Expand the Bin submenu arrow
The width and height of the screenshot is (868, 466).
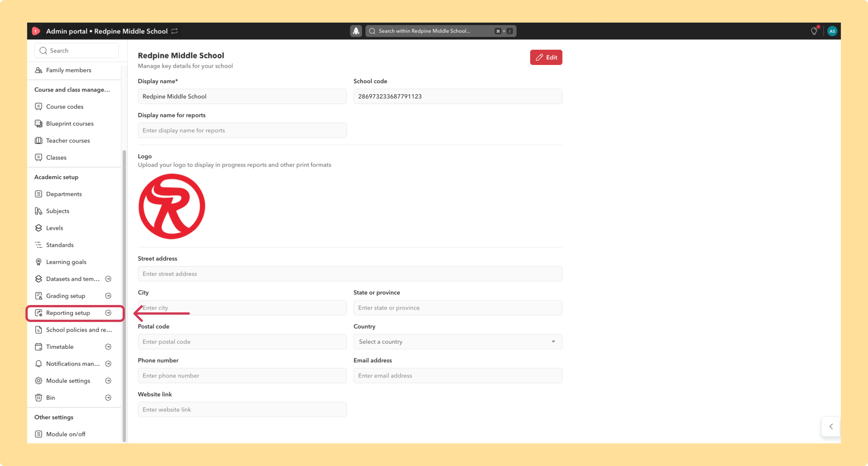[x=108, y=398]
